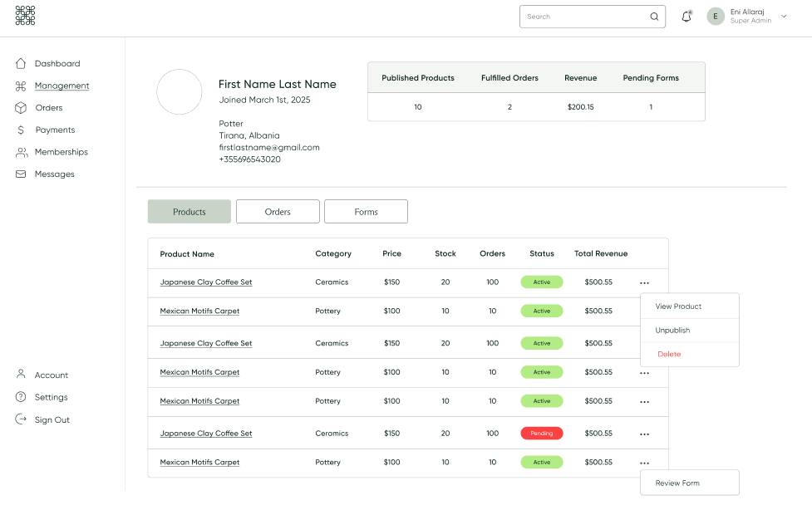Open Payments via the dollar icon

tap(20, 130)
